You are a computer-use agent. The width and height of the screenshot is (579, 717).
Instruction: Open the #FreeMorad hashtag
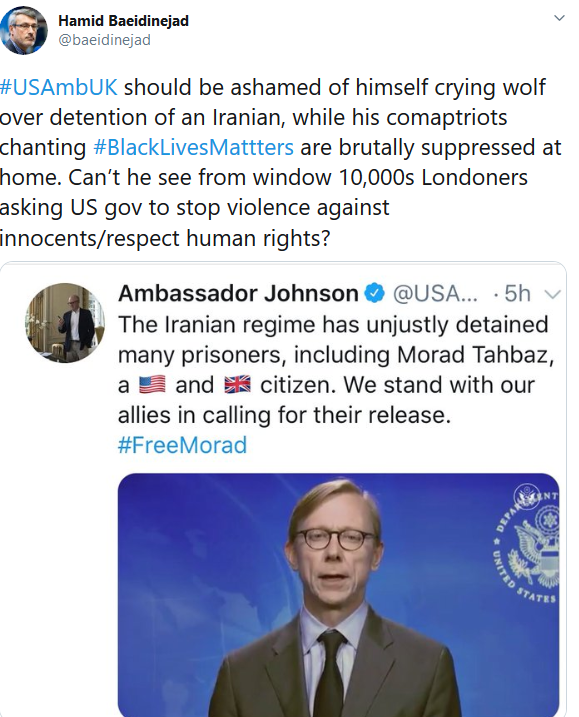click(x=182, y=445)
